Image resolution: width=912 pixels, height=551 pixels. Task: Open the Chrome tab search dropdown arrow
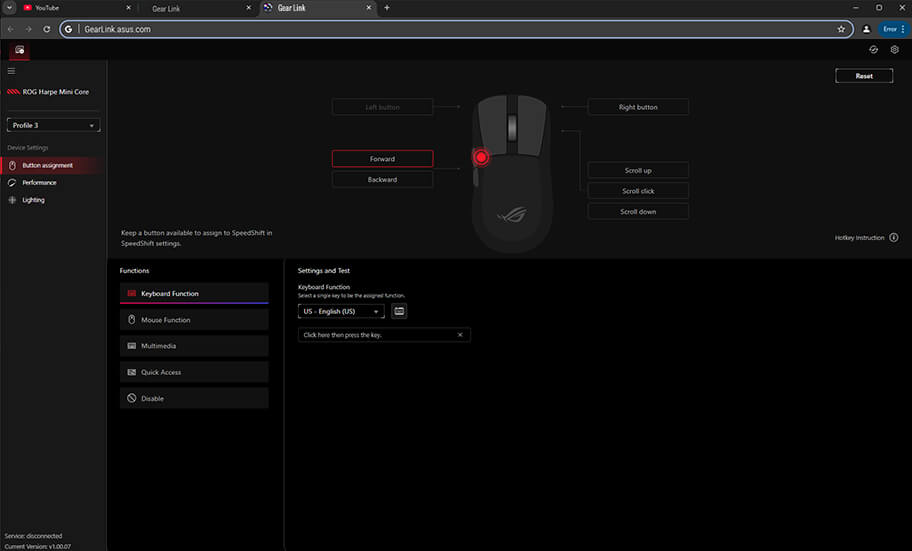pos(9,7)
